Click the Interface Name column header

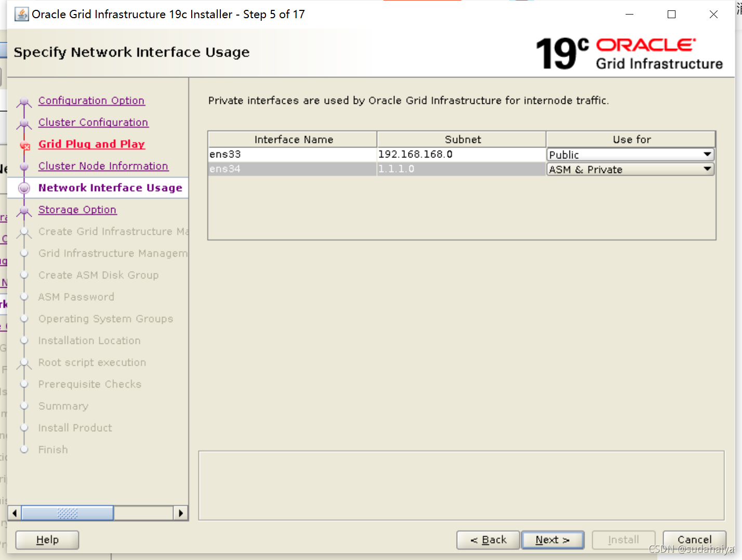293,139
